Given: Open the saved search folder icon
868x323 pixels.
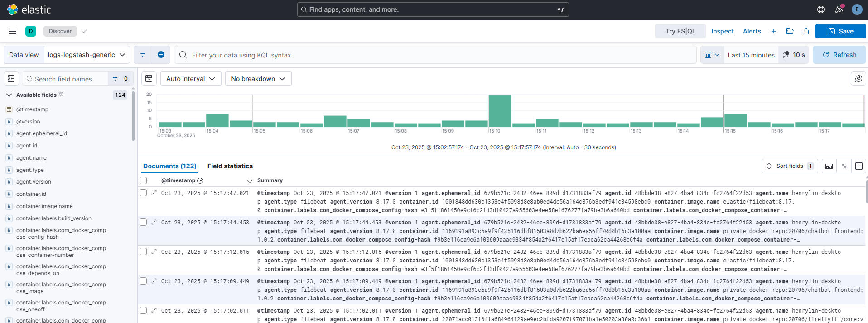Looking at the screenshot, I should coord(790,31).
